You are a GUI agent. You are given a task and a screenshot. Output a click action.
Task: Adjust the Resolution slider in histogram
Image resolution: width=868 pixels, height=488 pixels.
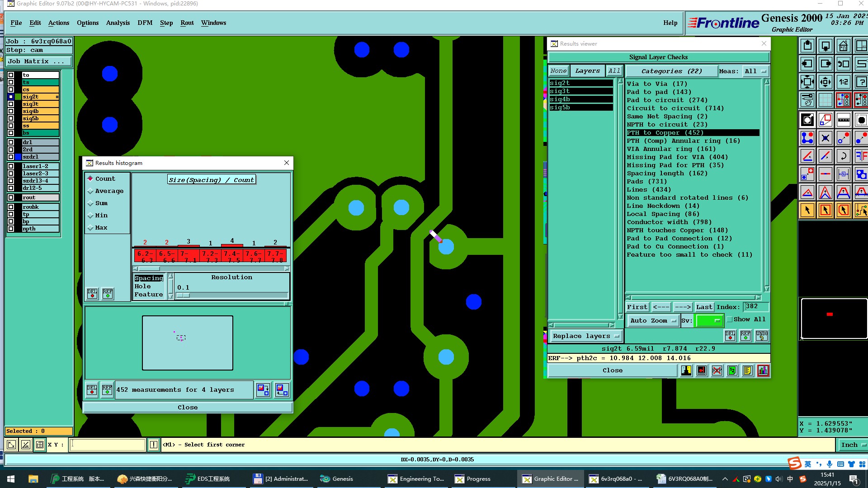click(x=183, y=296)
